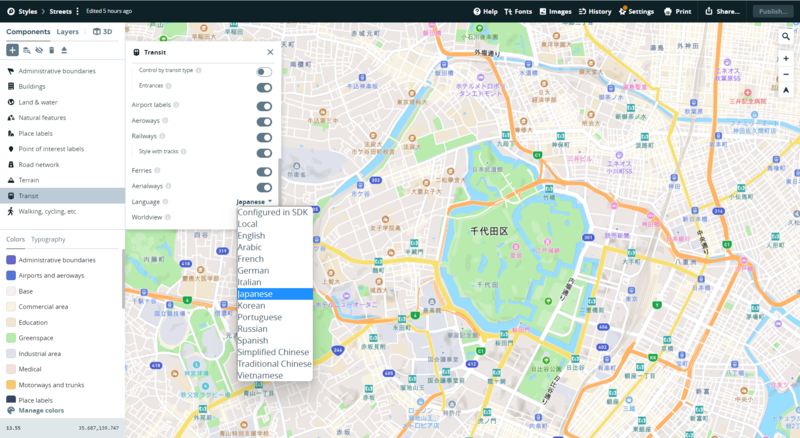800x438 pixels.
Task: Toggle Control by transit type switch
Action: [264, 72]
